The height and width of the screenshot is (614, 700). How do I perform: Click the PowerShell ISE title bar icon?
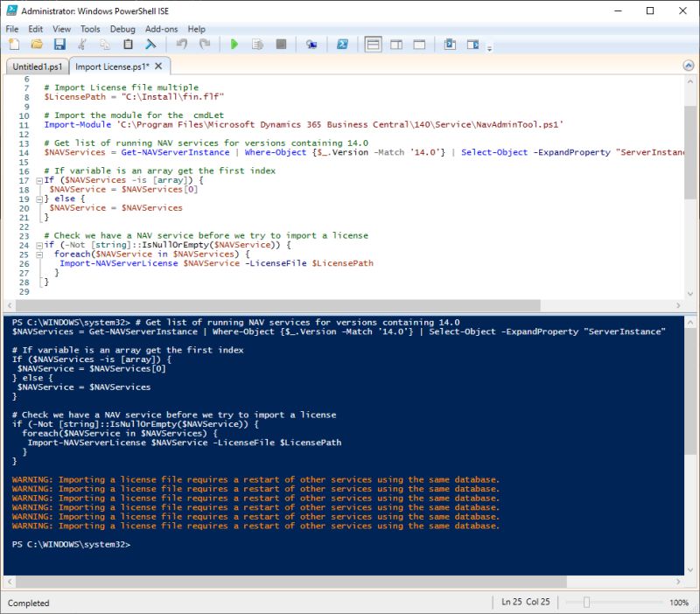click(12, 10)
